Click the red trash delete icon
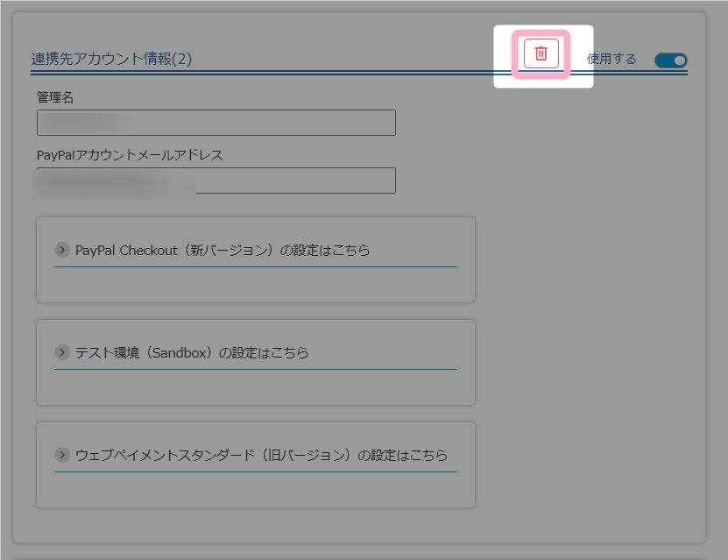 click(x=541, y=53)
